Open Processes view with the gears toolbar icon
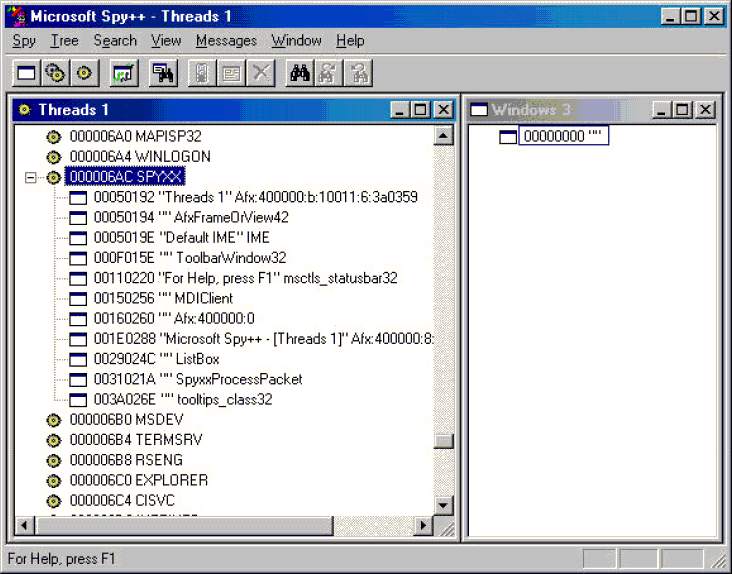Screen dimensions: 732x574 56,73
